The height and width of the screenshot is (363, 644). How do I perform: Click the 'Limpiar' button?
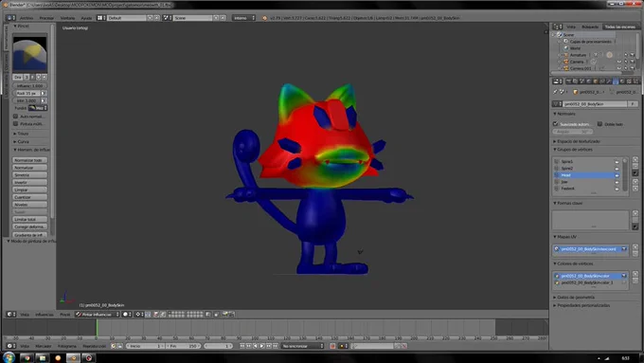pos(29,190)
